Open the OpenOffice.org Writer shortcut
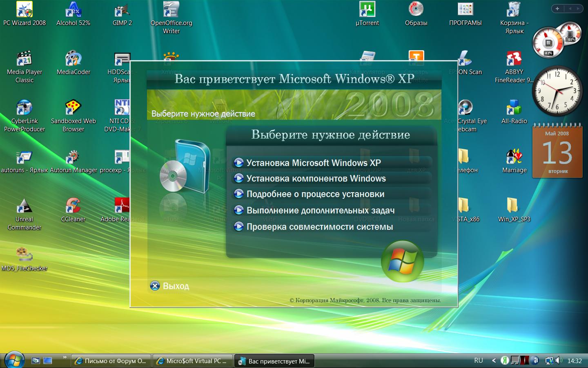 [x=171, y=18]
